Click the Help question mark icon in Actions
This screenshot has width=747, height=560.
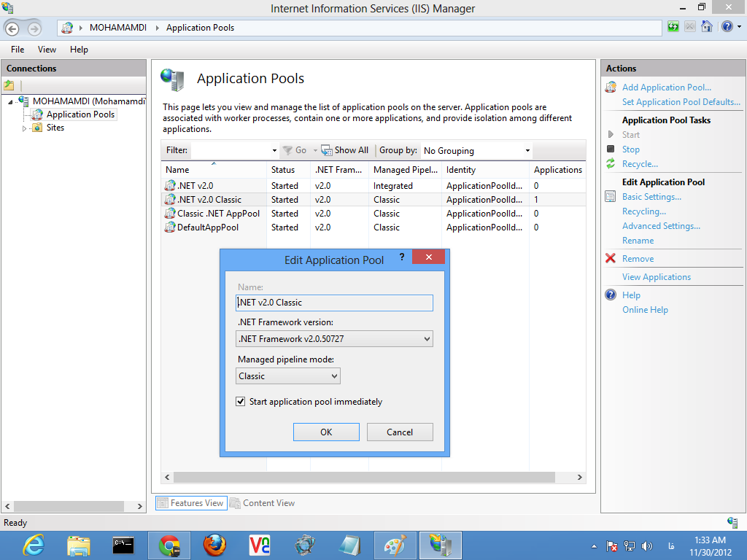611,295
